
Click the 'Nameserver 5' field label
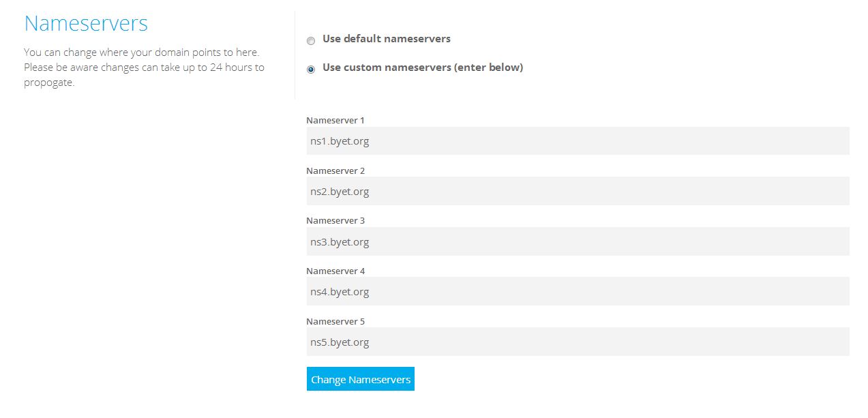tap(335, 321)
